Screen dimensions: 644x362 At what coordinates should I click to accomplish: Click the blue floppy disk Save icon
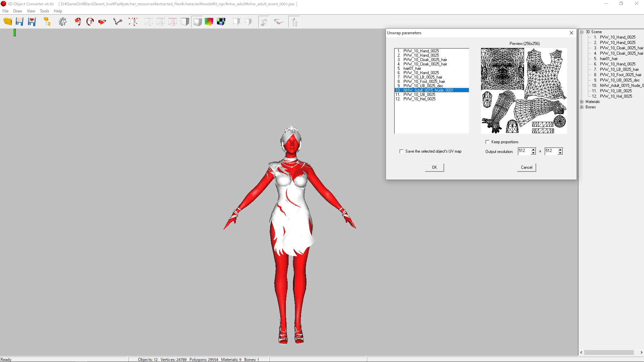click(x=19, y=22)
